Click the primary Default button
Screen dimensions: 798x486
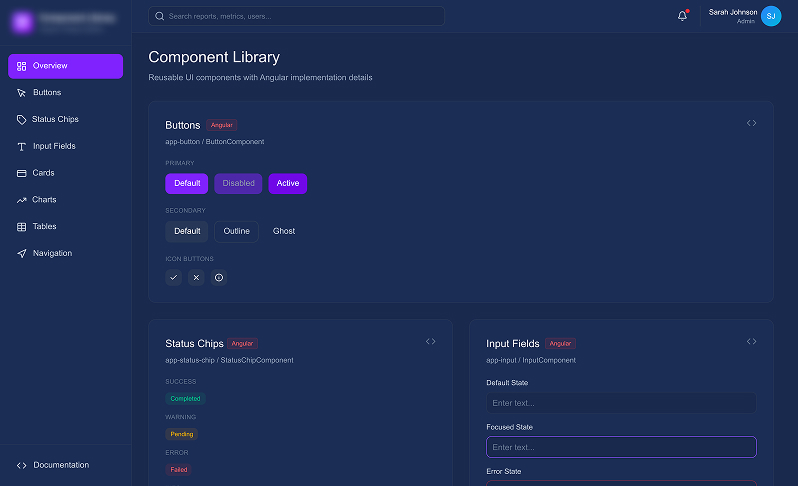(187, 183)
